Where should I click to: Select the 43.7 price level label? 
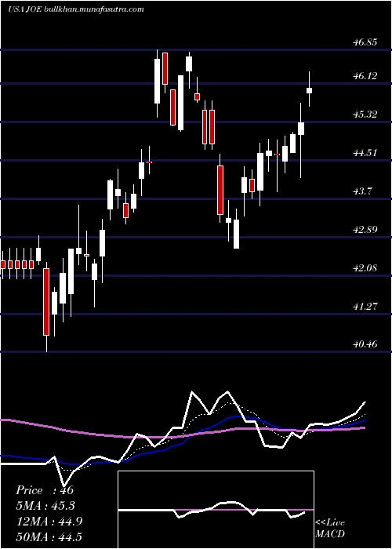coord(362,191)
